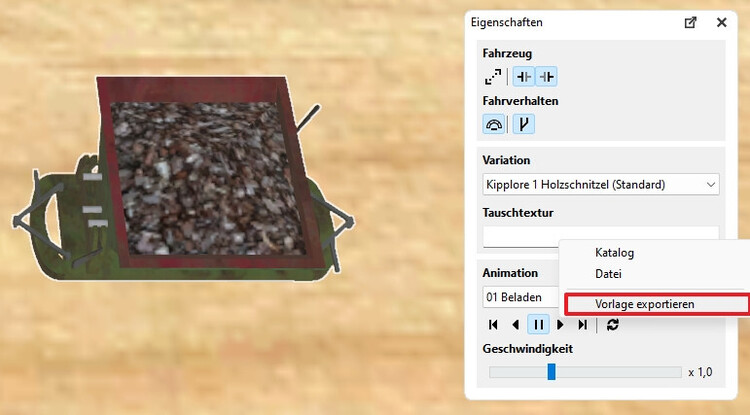Screen dimensions: 750x415
Task: Jump to animation start
Action: [x=493, y=325]
